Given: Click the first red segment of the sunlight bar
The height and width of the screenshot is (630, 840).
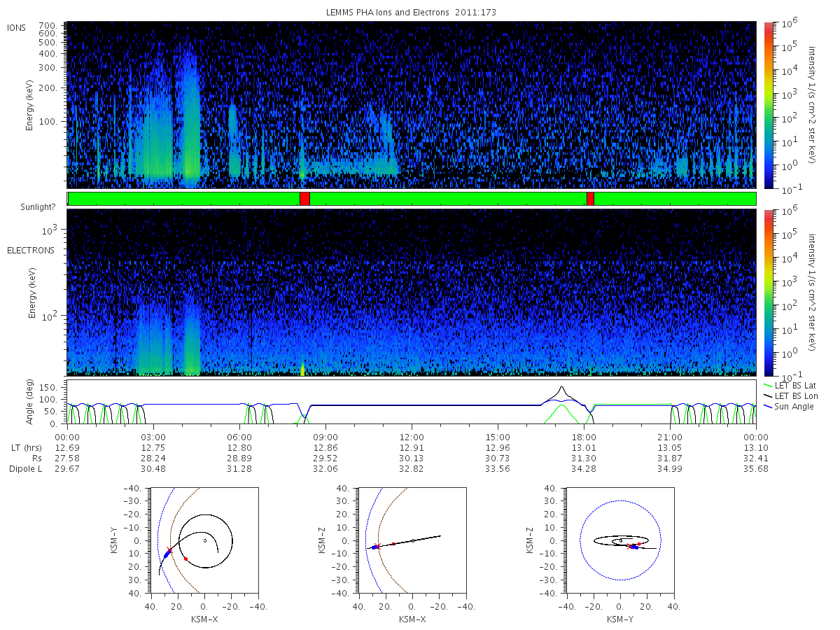Looking at the screenshot, I should click(304, 199).
